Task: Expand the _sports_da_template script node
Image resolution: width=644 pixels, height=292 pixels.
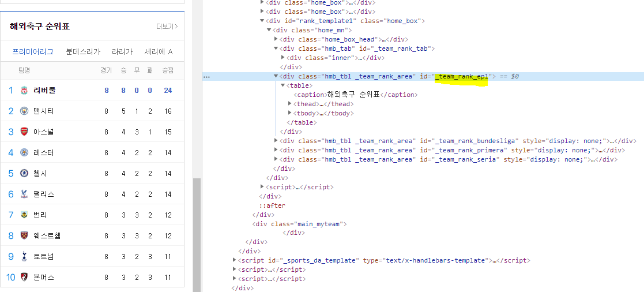Action: point(234,260)
